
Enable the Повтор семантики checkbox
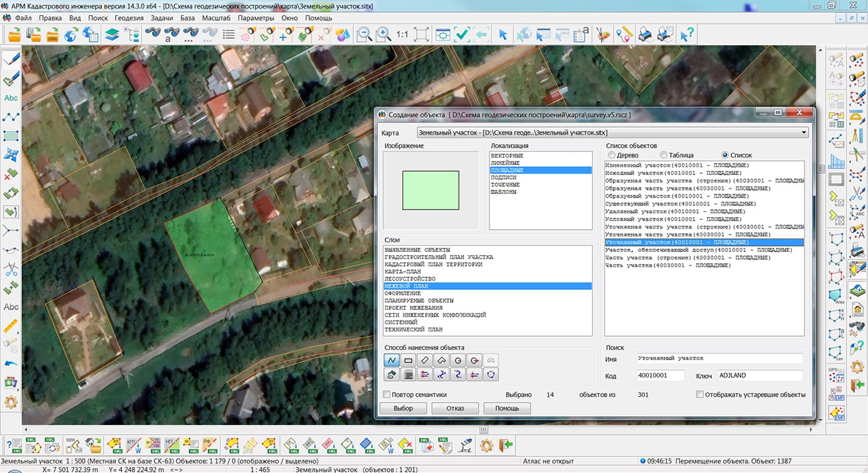(387, 395)
